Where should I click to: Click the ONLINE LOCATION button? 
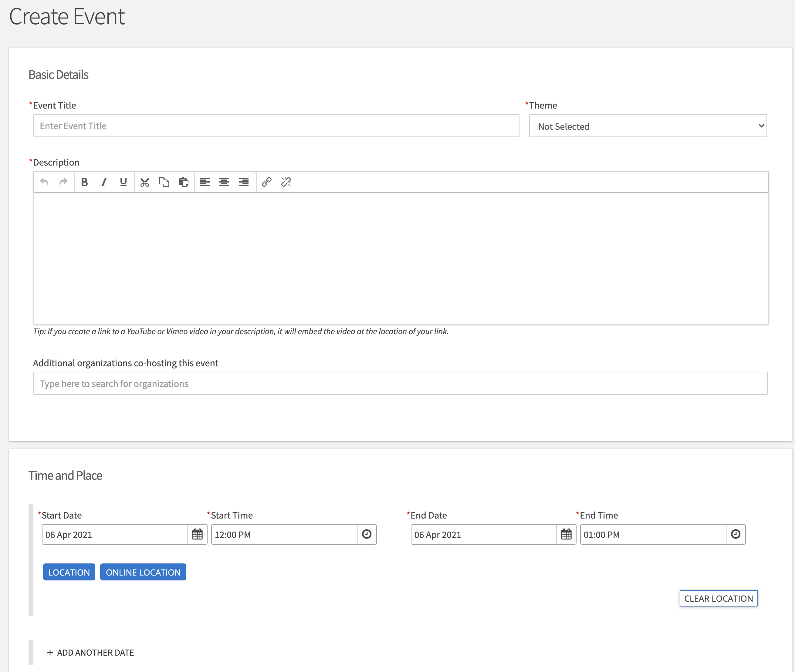click(143, 572)
